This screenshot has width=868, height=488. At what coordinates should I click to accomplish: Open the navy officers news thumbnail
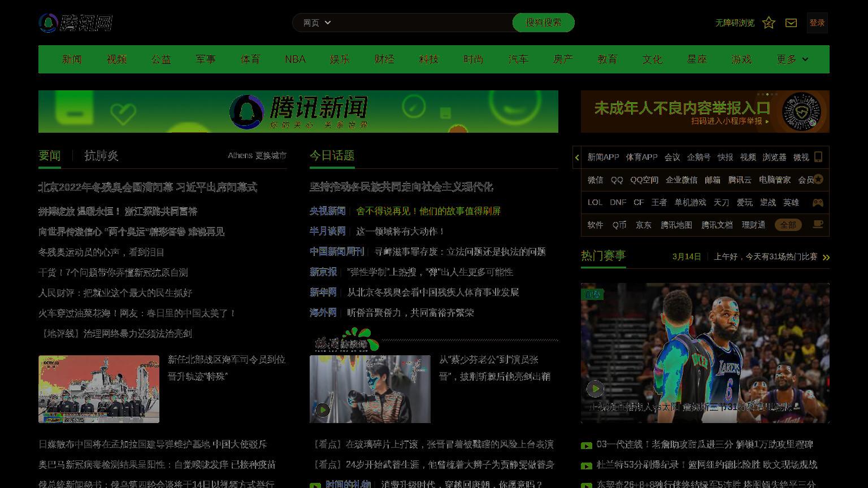[x=99, y=389]
